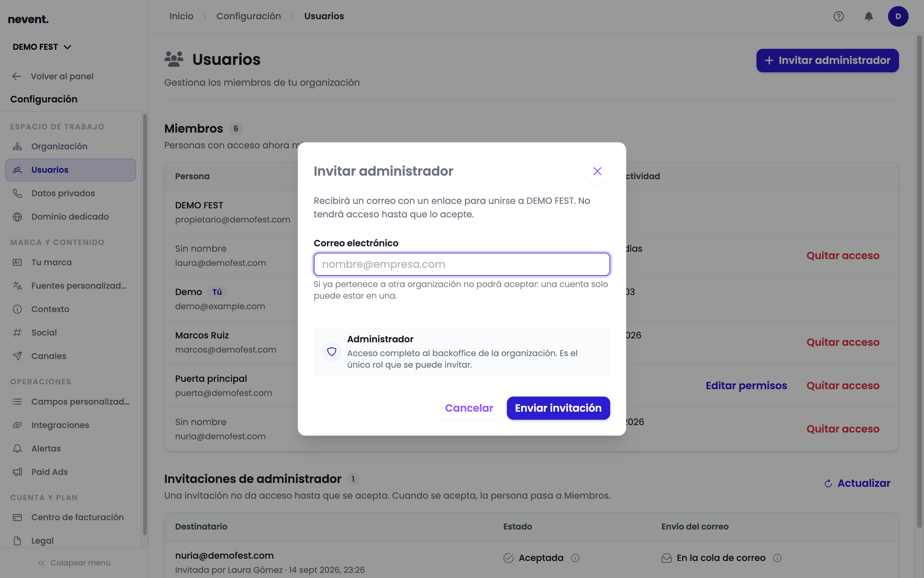Click the Tu marca icon

pyautogui.click(x=17, y=262)
